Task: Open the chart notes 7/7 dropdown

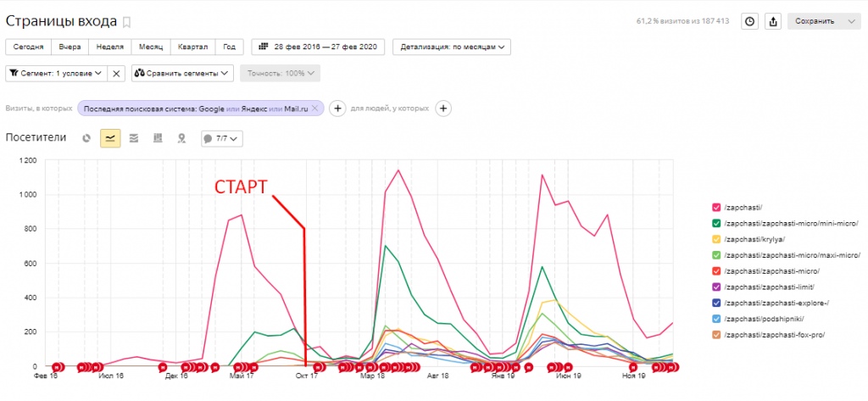Action: 221,138
